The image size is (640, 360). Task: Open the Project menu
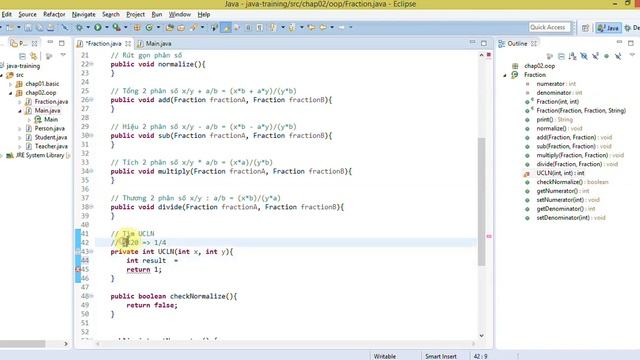136,14
